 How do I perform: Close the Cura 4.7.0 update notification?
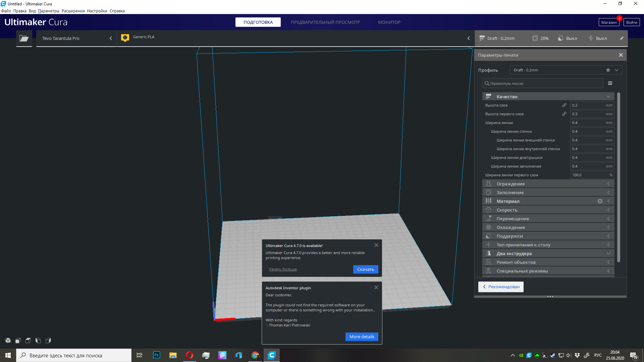pos(376,245)
